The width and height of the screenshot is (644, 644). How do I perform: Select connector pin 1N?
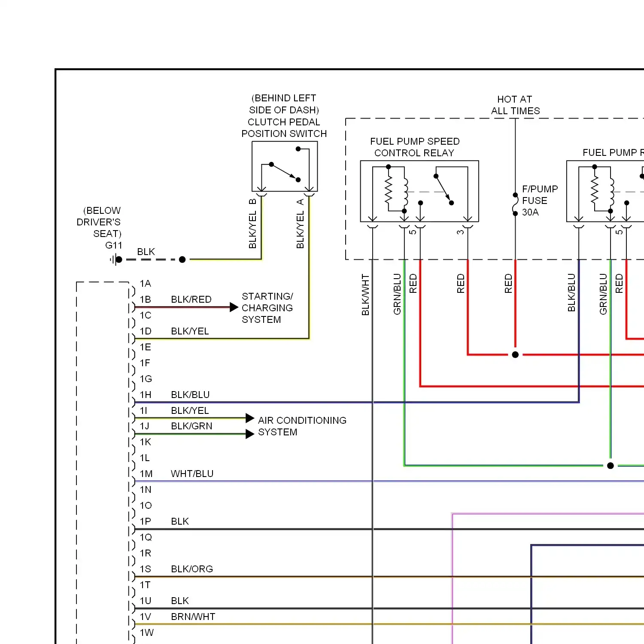(146, 489)
